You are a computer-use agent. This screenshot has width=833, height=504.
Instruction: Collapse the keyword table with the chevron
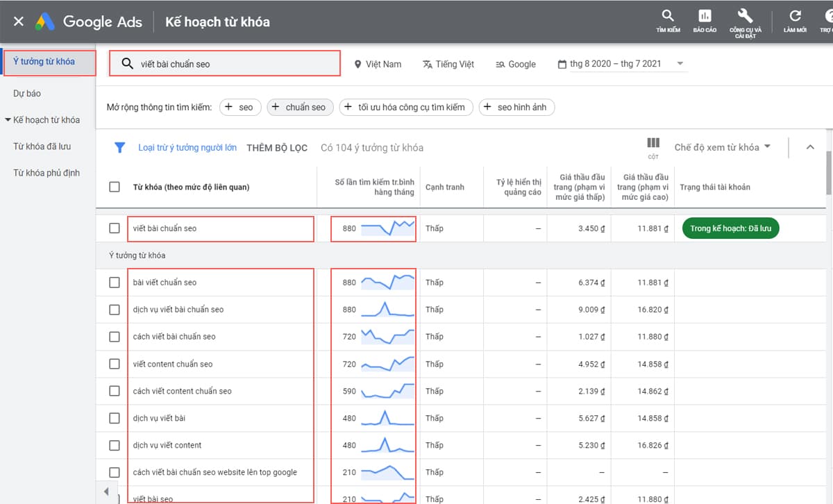(x=811, y=147)
